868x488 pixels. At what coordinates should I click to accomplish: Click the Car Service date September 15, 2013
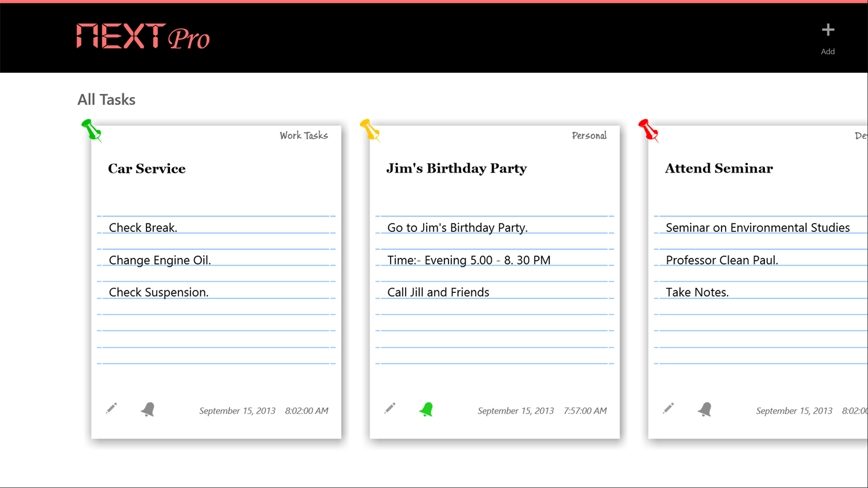[237, 411]
